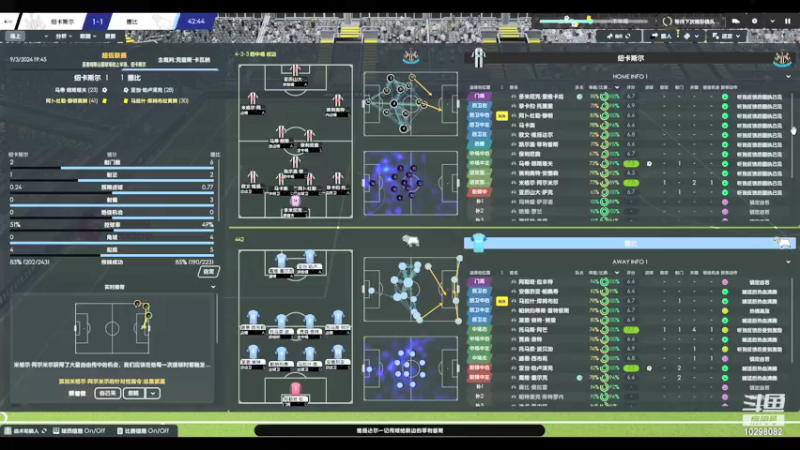Click the home team name in the score header
This screenshot has width=800, height=450.
pos(62,21)
